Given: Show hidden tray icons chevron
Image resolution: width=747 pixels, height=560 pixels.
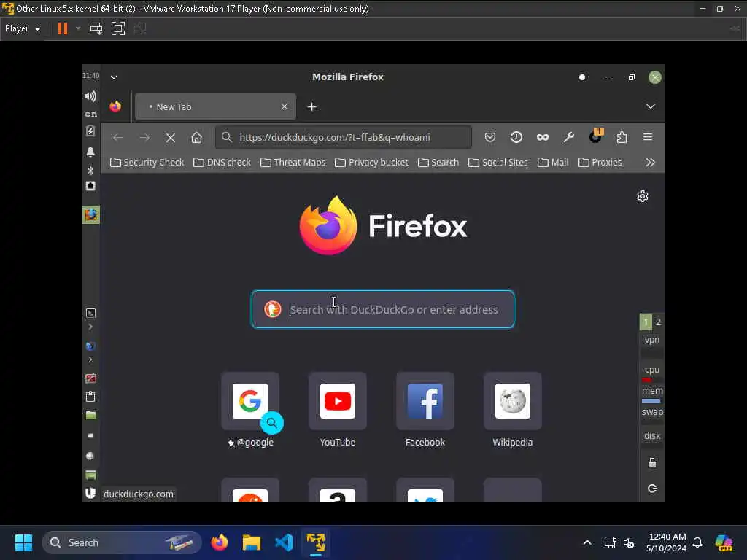Looking at the screenshot, I should tap(587, 542).
